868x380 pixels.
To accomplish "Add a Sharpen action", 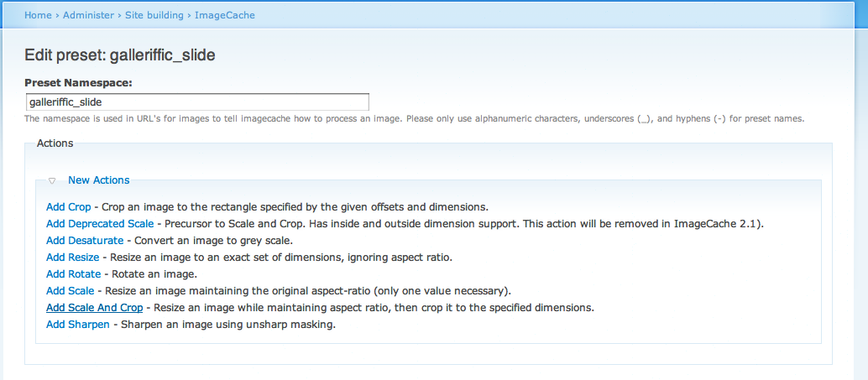I will [x=78, y=324].
